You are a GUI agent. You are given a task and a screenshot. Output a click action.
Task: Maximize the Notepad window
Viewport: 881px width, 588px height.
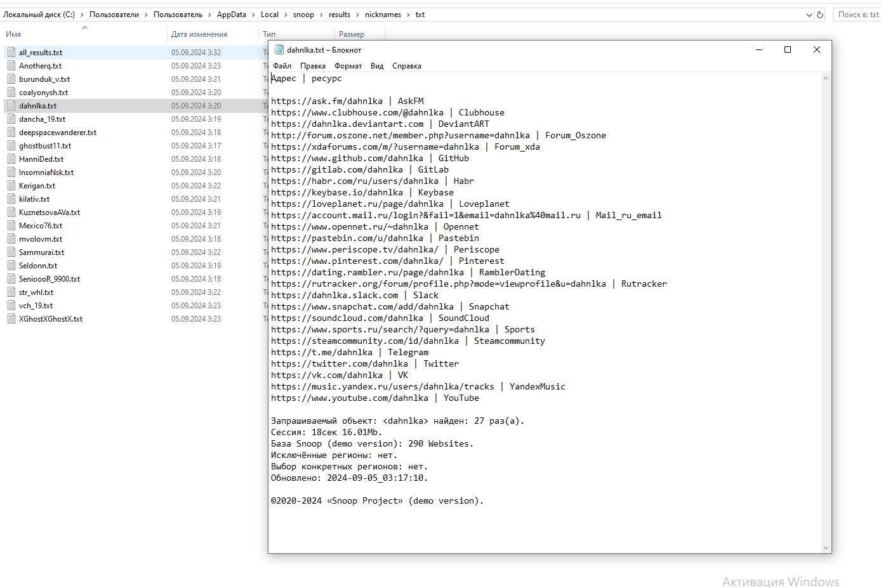[x=788, y=49]
